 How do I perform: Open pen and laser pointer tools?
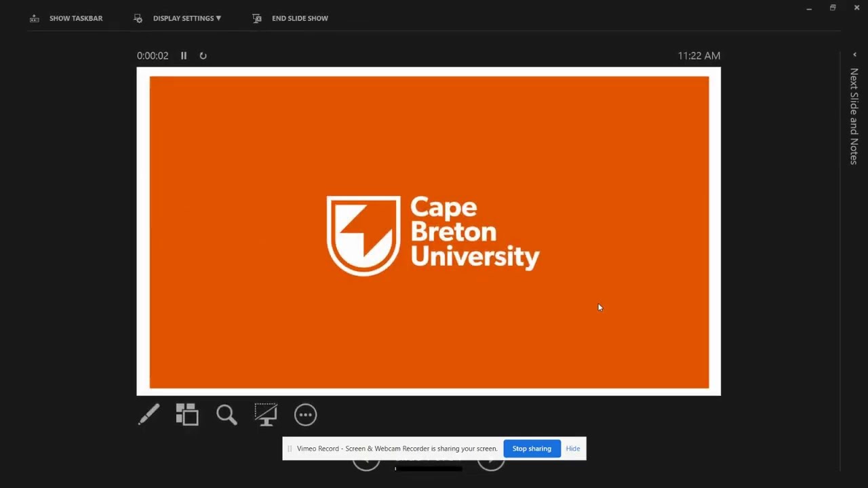[x=149, y=415]
